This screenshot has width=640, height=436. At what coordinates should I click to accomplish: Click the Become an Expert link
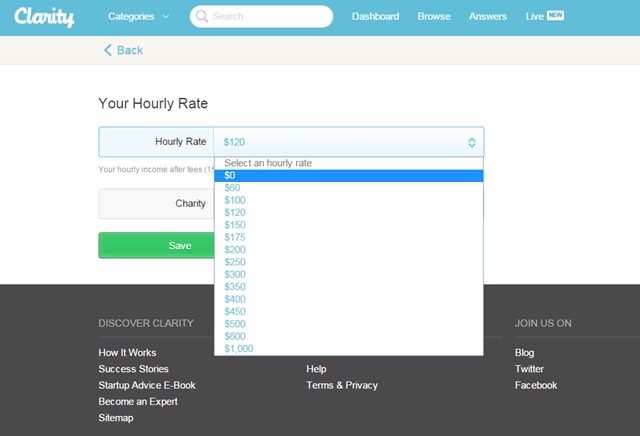(138, 402)
